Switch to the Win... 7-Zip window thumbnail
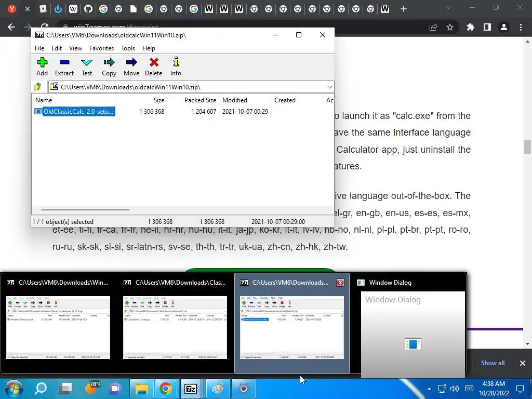532x399 pixels. (58, 322)
